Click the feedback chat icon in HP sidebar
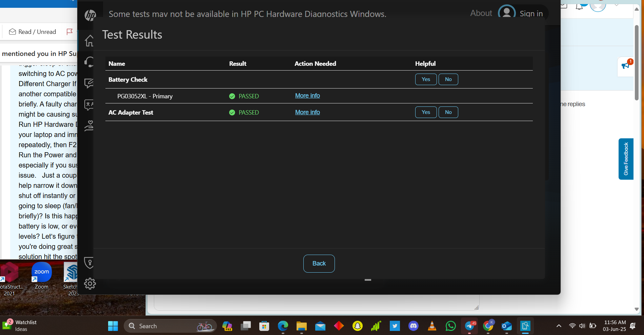 pos(89,83)
